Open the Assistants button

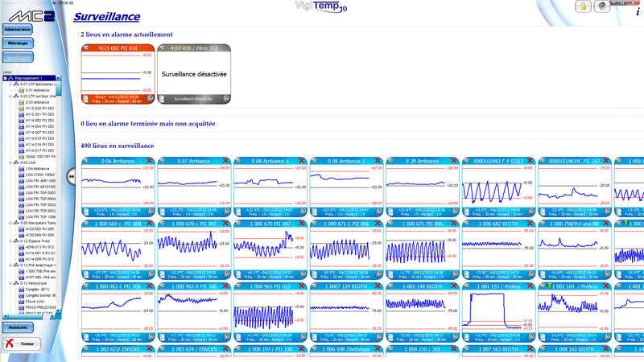click(18, 327)
